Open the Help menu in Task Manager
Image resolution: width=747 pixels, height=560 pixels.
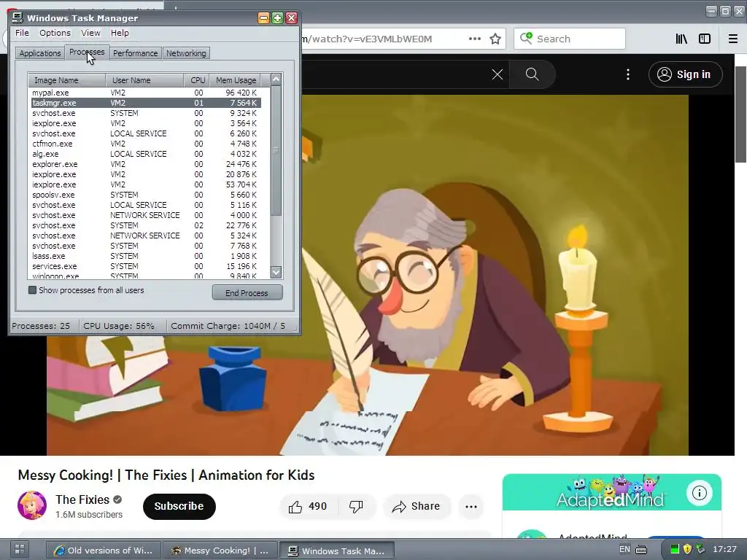[x=120, y=33]
